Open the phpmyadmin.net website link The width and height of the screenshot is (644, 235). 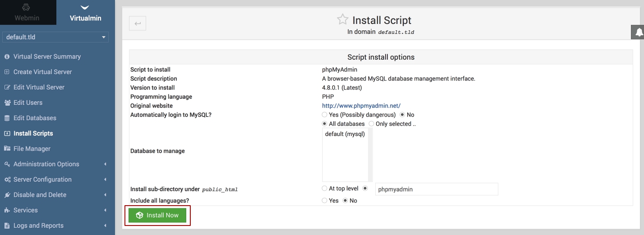[361, 106]
